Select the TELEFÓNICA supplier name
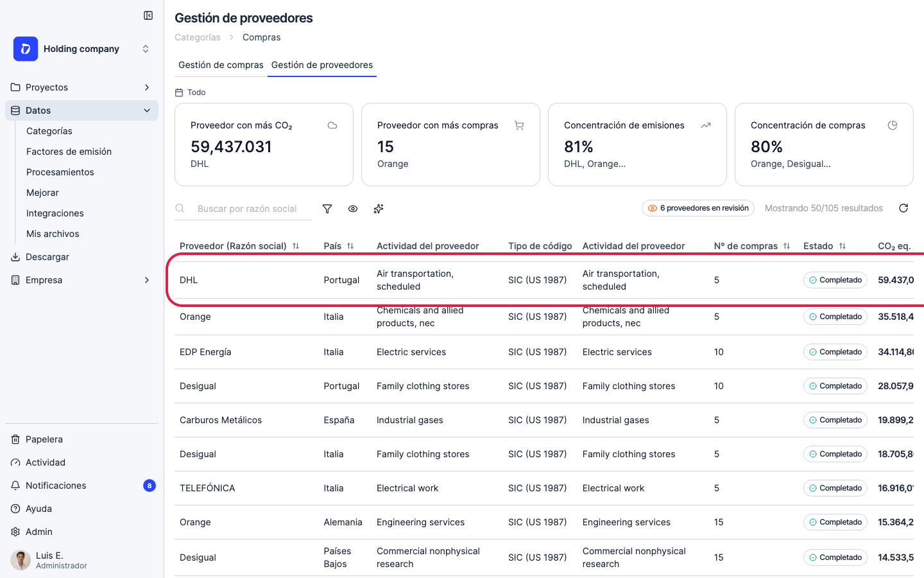The height and width of the screenshot is (578, 924). point(207,488)
